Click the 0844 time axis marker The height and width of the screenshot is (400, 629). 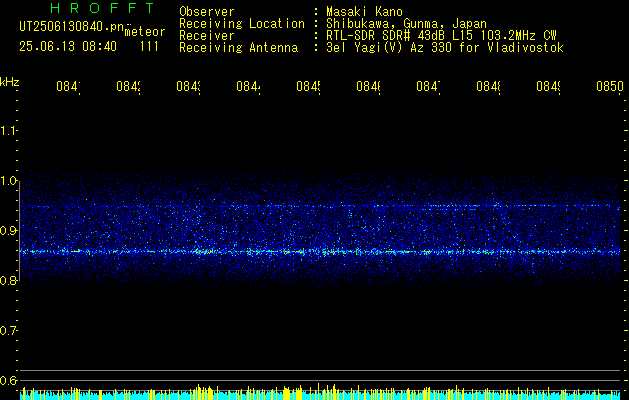pyautogui.click(x=248, y=86)
